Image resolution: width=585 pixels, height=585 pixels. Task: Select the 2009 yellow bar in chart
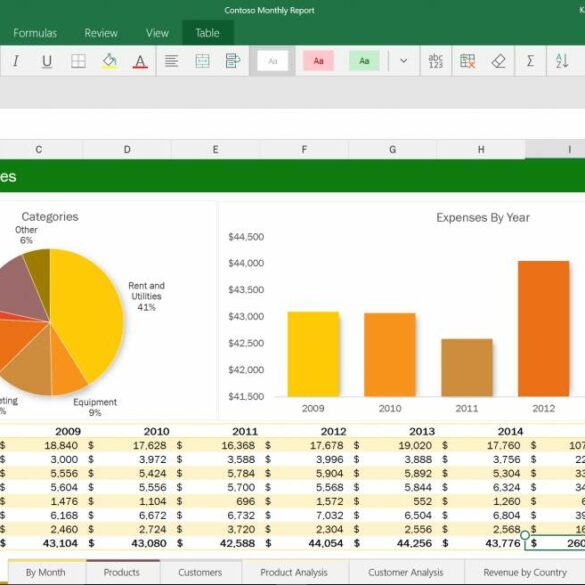click(313, 354)
